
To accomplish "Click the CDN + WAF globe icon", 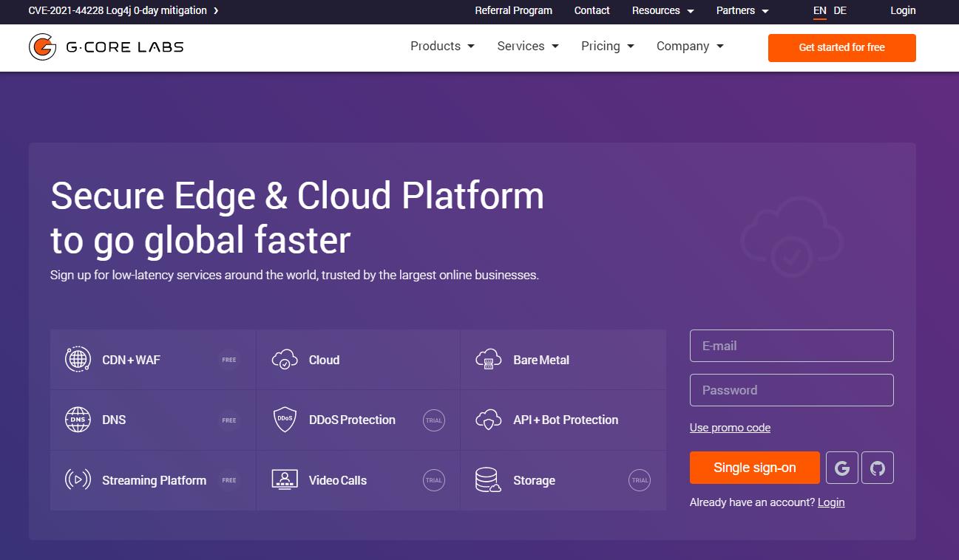I will pyautogui.click(x=78, y=360).
